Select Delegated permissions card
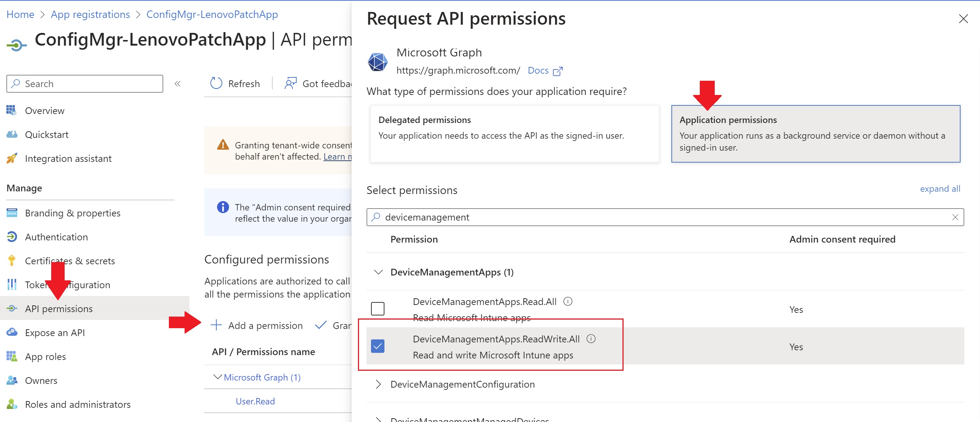Viewport: 980px width, 422px height. pyautogui.click(x=514, y=134)
